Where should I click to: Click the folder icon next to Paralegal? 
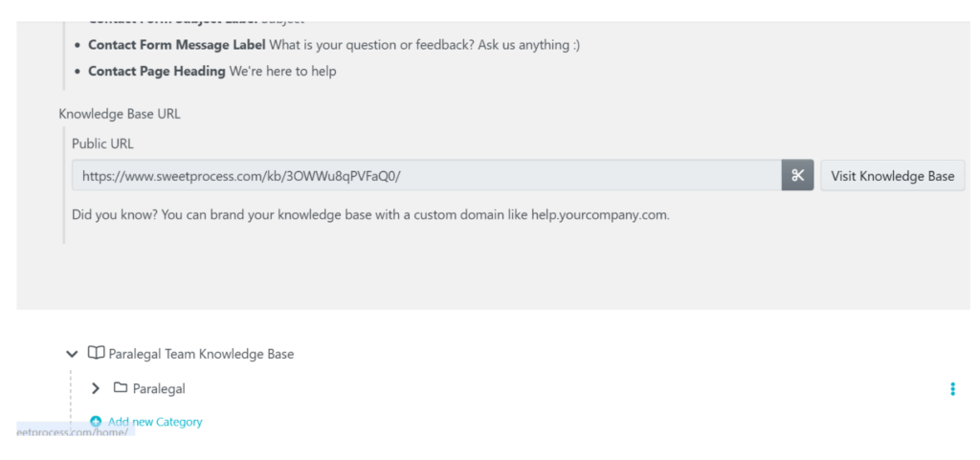pyautogui.click(x=121, y=388)
